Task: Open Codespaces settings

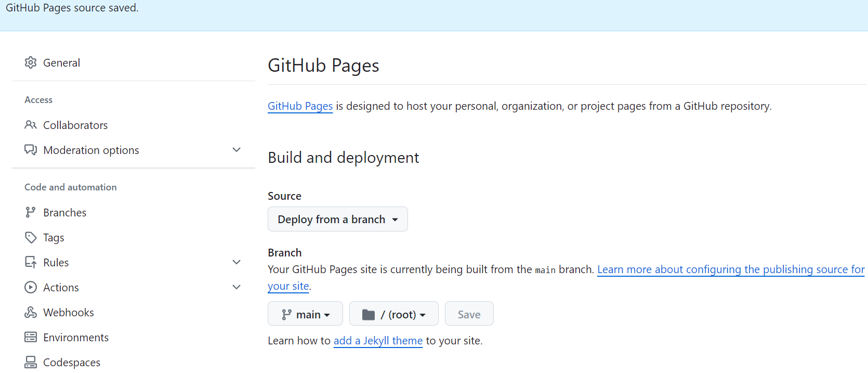Action: tap(72, 362)
